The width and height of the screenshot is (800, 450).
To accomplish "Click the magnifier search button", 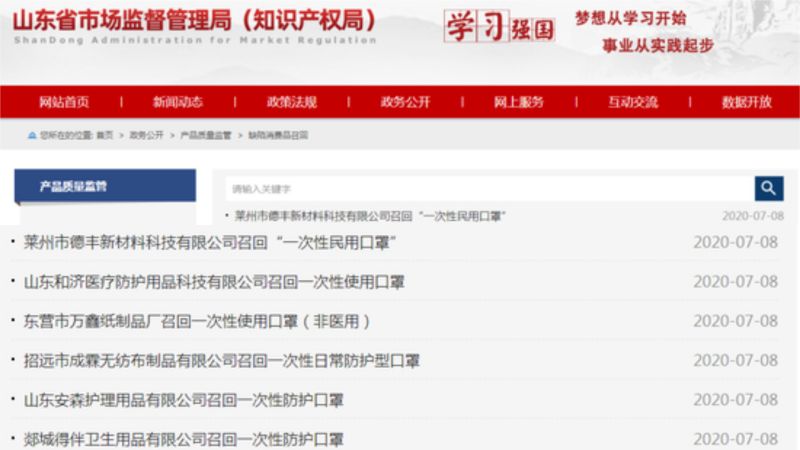I will pos(769,189).
